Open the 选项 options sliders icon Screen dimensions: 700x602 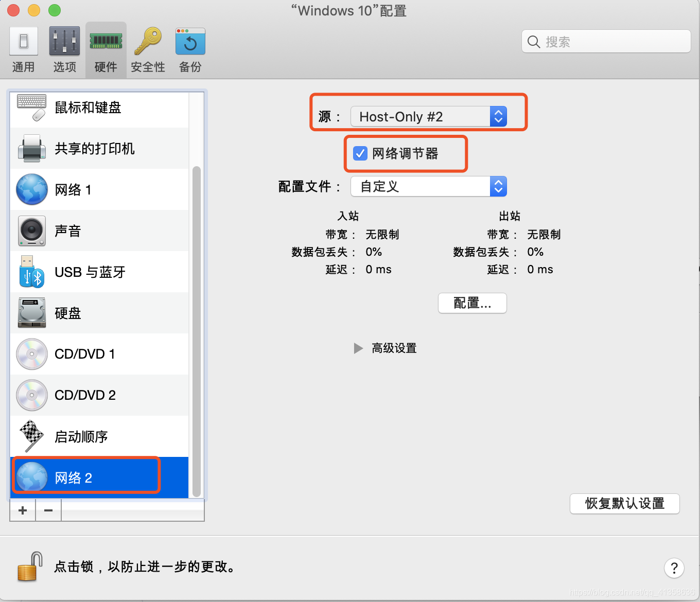[x=64, y=41]
